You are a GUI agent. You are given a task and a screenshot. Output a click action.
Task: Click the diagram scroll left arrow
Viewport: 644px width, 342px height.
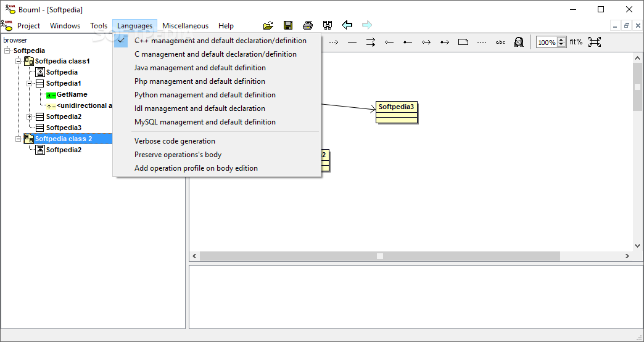click(x=195, y=256)
